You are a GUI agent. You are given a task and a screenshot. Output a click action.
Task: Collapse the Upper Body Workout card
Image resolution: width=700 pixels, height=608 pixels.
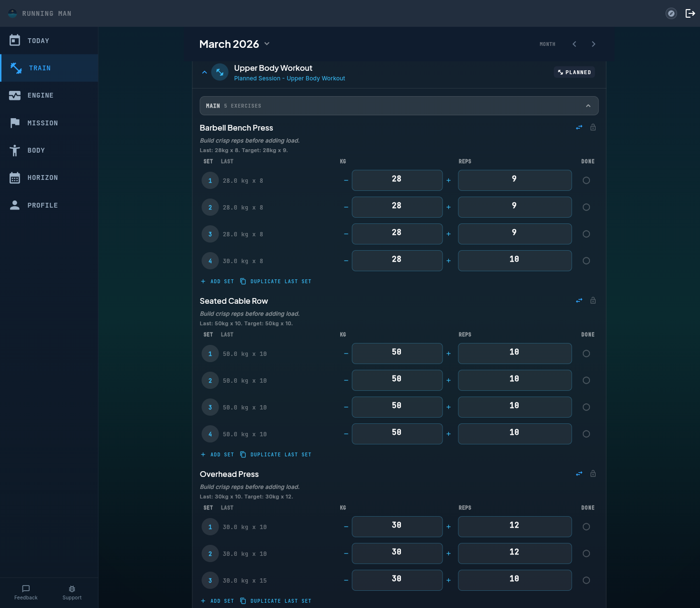tap(204, 72)
